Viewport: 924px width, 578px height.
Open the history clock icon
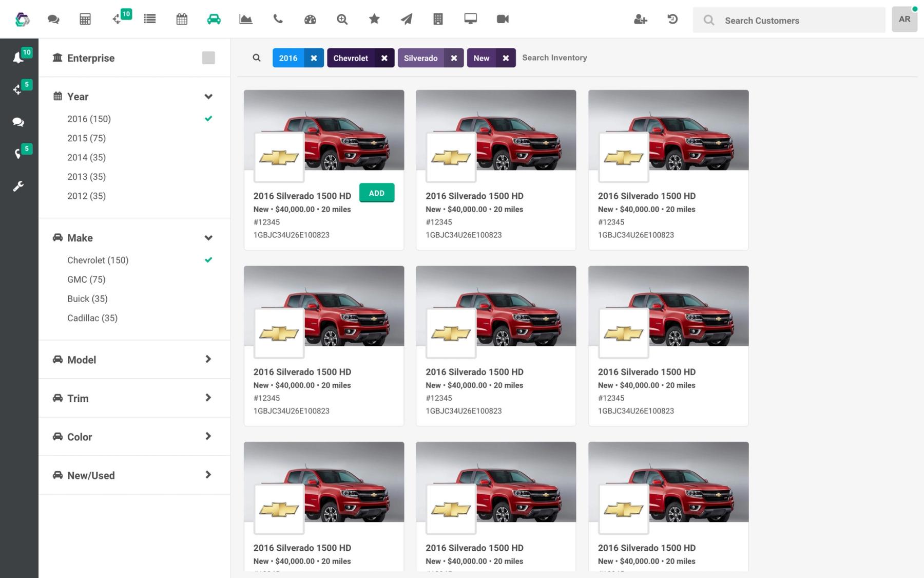coord(672,20)
